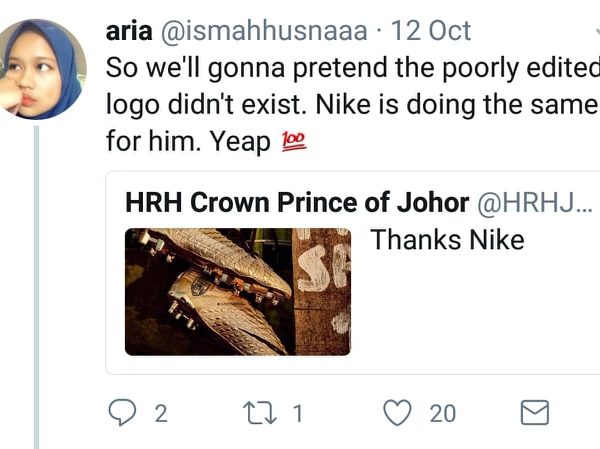Click "Yeap" in the tweet's last line
600x449 pixels.
point(238,143)
